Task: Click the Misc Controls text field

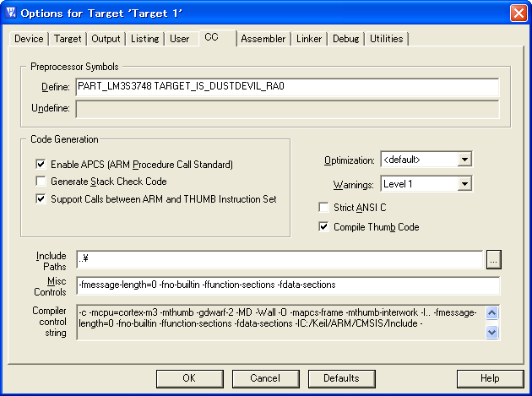Action: [288, 285]
